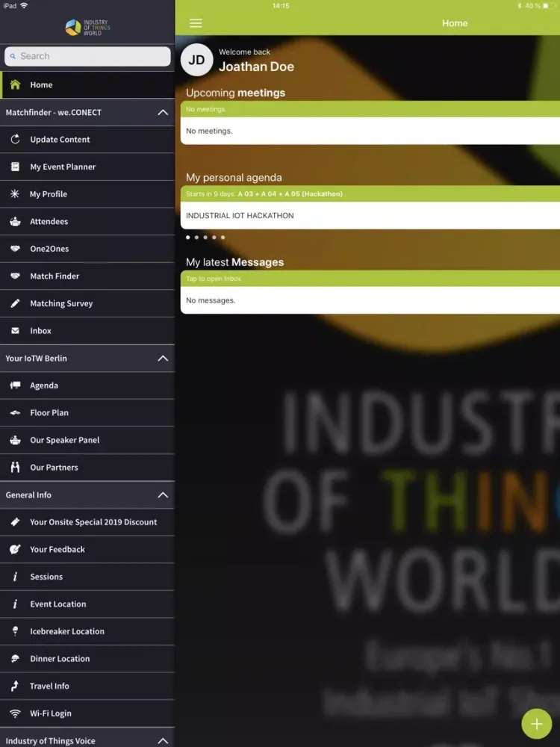Click the Icebreaker Location label
This screenshot has height=747, width=560.
[67, 631]
